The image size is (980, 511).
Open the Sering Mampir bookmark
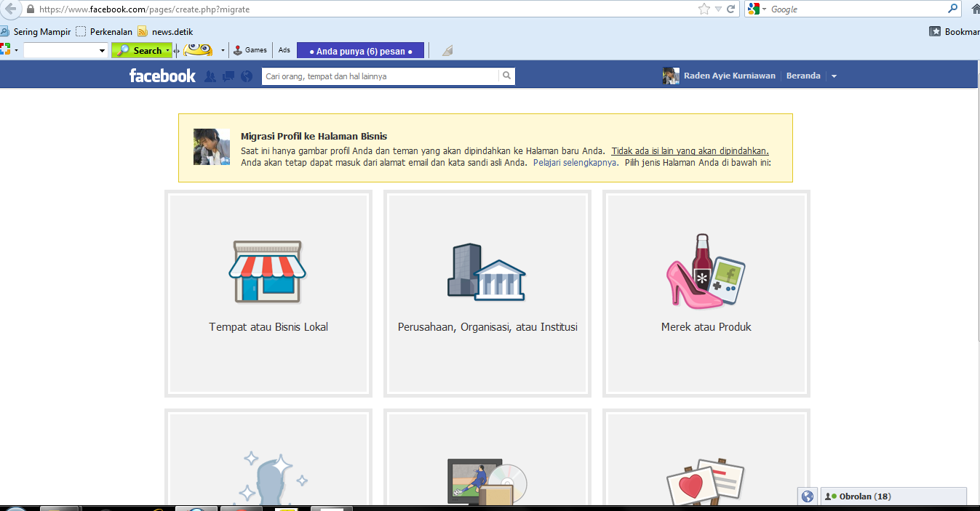tap(36, 31)
